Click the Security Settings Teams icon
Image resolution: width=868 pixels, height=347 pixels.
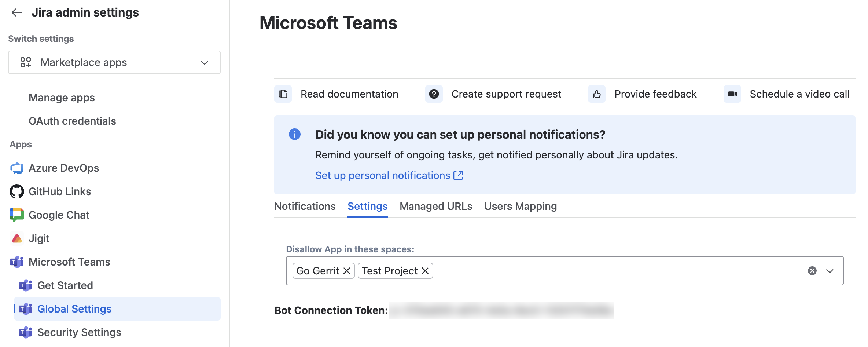26,332
